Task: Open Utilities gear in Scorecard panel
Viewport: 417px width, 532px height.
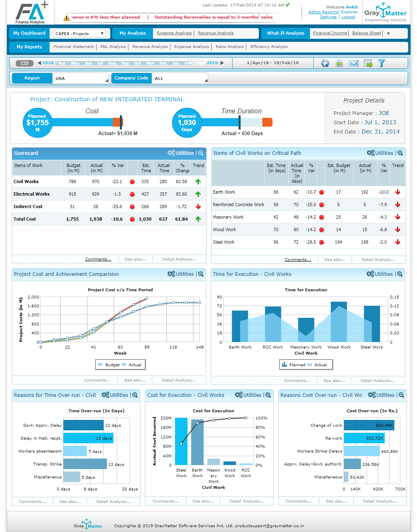Action: (x=181, y=153)
